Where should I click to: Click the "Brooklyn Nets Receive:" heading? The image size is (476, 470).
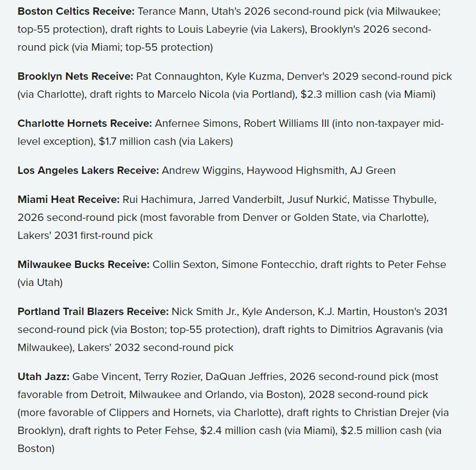(x=75, y=77)
